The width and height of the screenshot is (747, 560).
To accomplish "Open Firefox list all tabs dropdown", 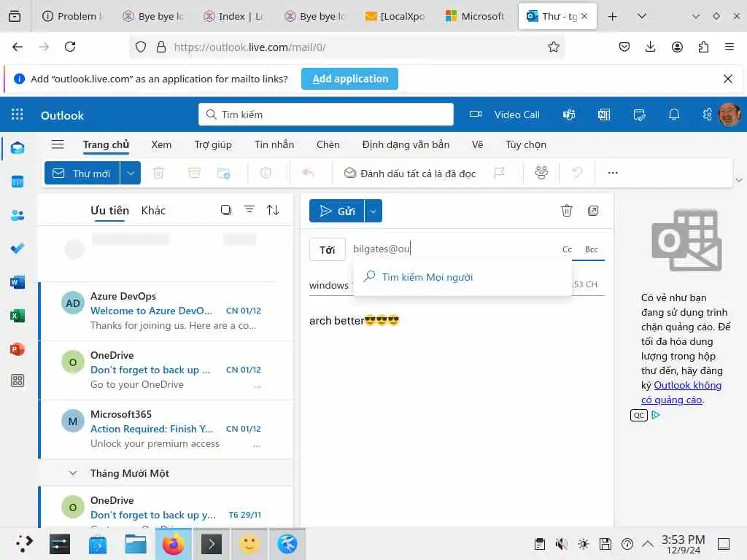I will click(x=642, y=16).
